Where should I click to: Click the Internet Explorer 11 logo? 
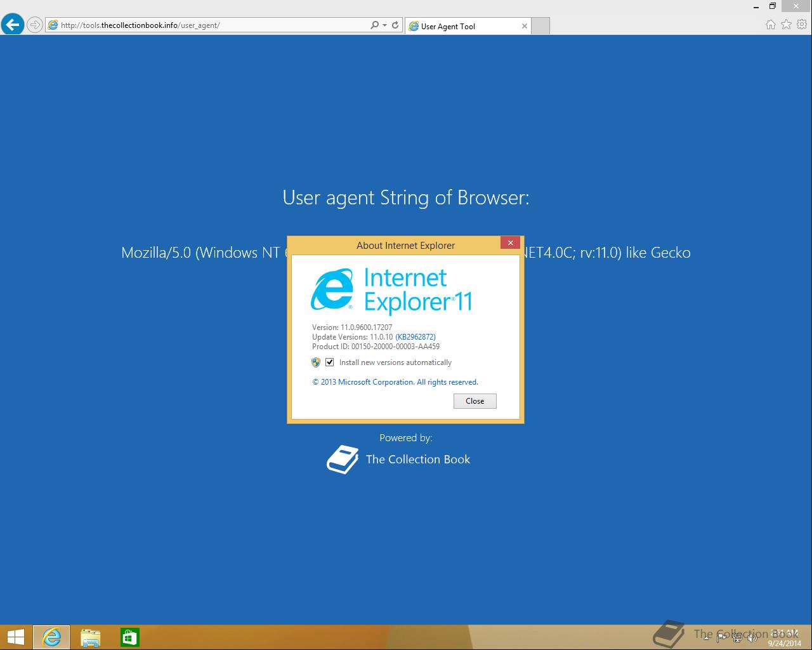click(391, 291)
